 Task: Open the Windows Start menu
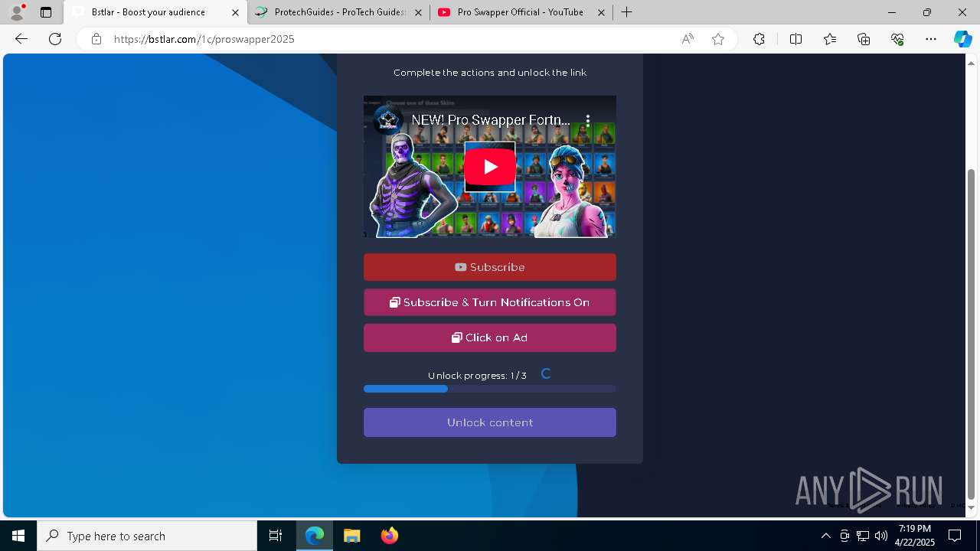[18, 536]
